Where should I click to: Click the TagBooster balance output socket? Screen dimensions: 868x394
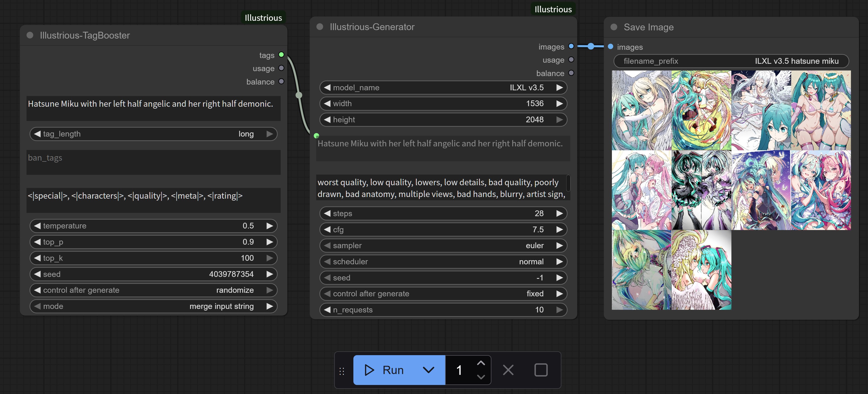281,81
